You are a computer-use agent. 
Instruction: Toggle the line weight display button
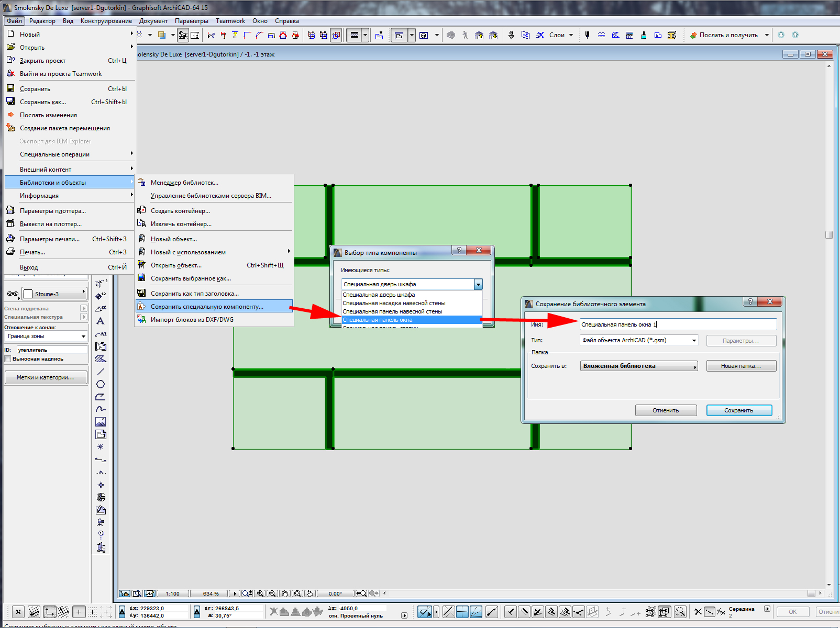pyautogui.click(x=355, y=35)
